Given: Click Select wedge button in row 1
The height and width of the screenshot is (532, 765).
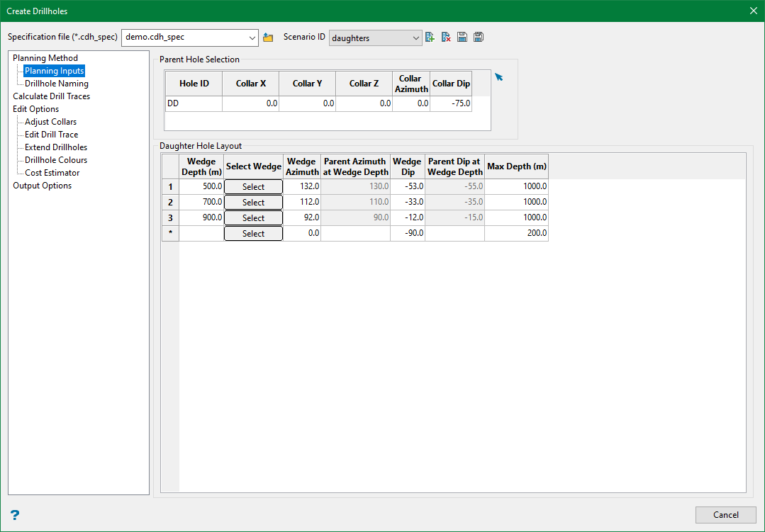Looking at the screenshot, I should [253, 187].
